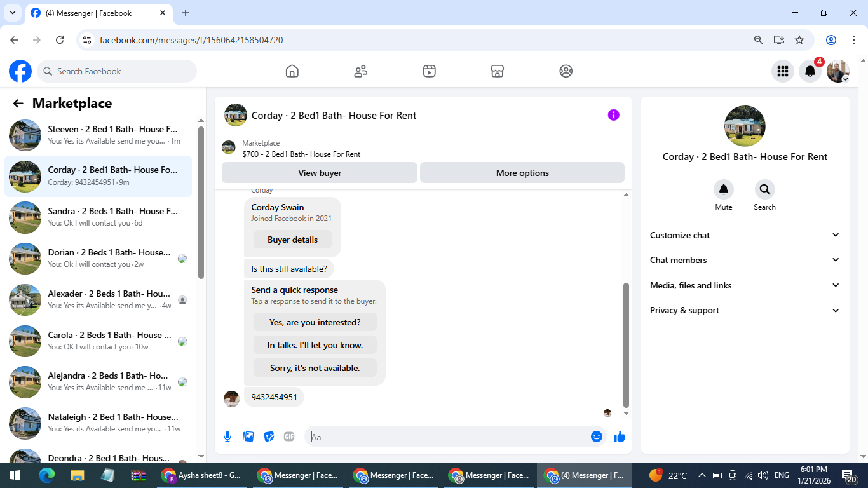Viewport: 868px width, 488px height.
Task: Open Carola conversation in list
Action: (98, 341)
